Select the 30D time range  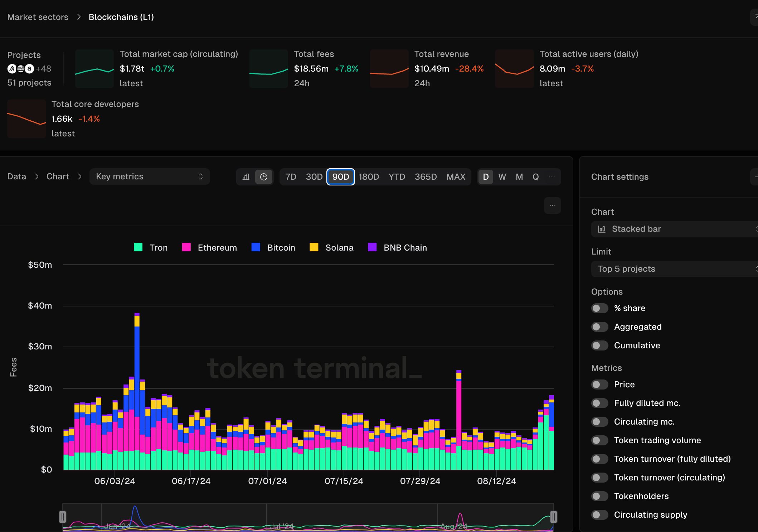coord(314,177)
